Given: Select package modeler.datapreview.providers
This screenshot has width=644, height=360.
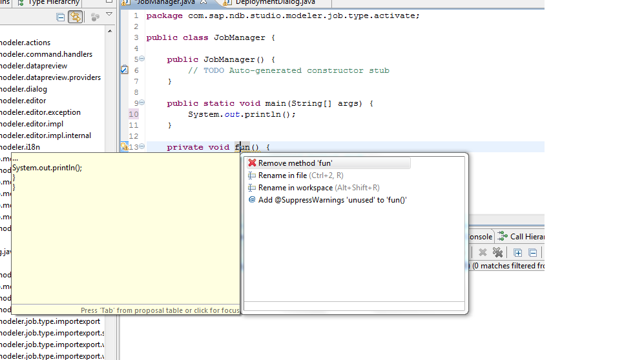Looking at the screenshot, I should point(50,77).
